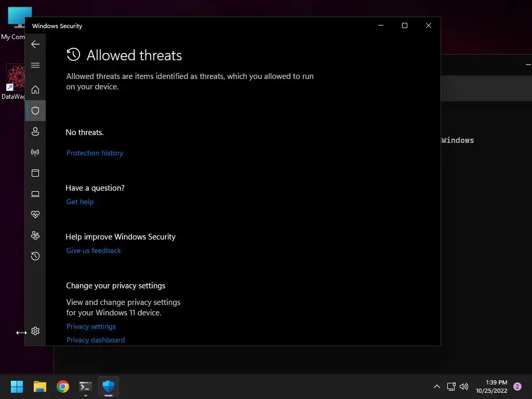Open the notification badge showing 2

pos(517,387)
